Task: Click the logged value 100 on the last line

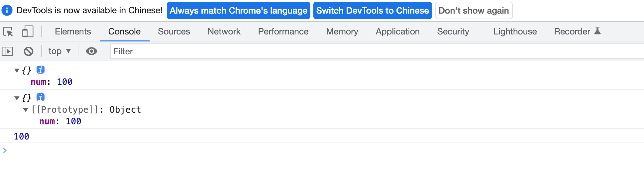Action: (x=22, y=136)
